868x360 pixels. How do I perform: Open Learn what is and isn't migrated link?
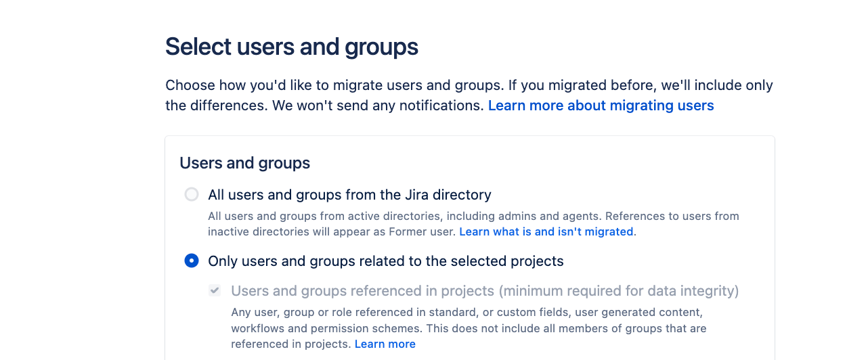tap(547, 231)
